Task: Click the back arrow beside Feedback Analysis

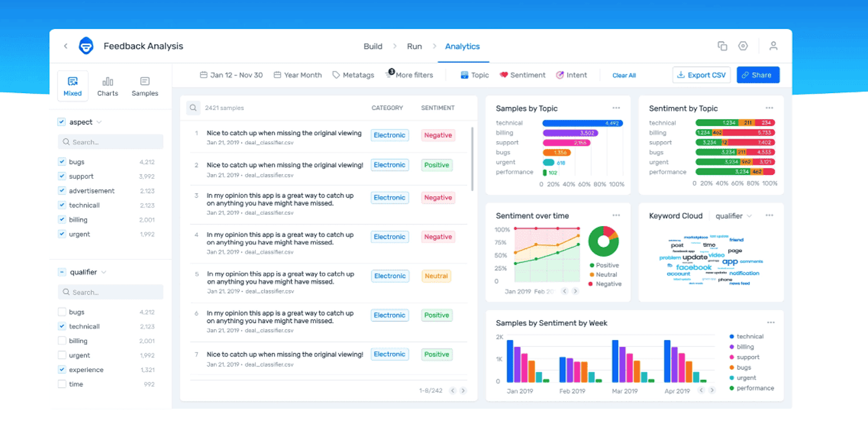Action: 65,46
